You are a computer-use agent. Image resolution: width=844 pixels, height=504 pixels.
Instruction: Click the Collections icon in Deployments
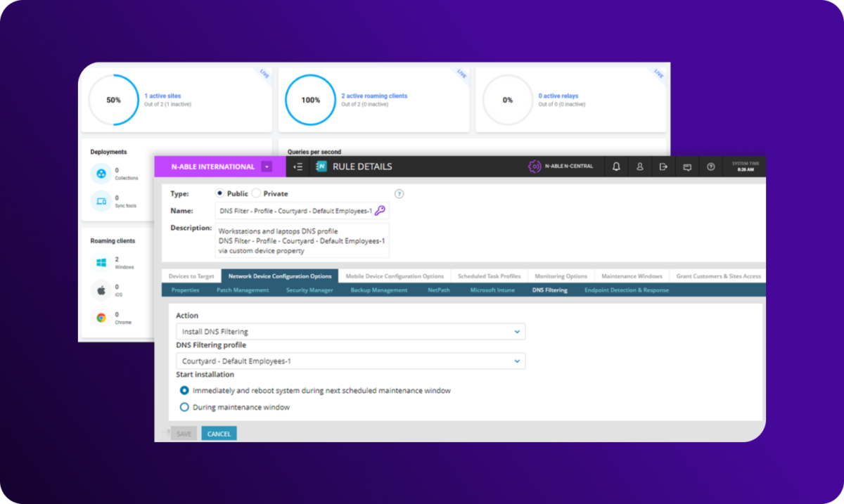coord(101,174)
